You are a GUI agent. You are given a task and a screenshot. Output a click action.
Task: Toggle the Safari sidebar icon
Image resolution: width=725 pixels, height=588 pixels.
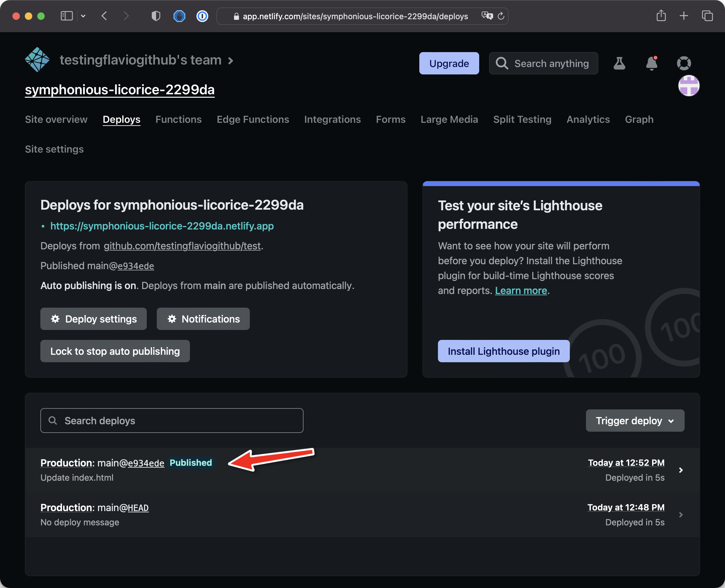point(66,16)
